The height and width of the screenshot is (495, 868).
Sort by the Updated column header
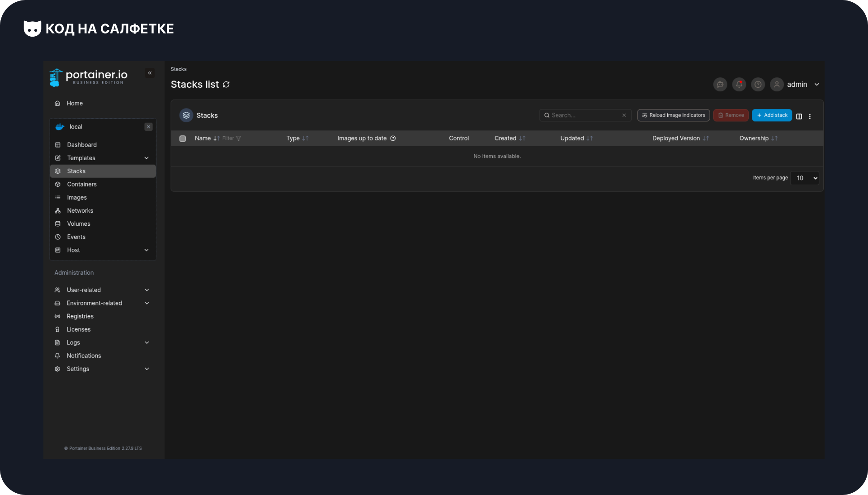tap(576, 138)
